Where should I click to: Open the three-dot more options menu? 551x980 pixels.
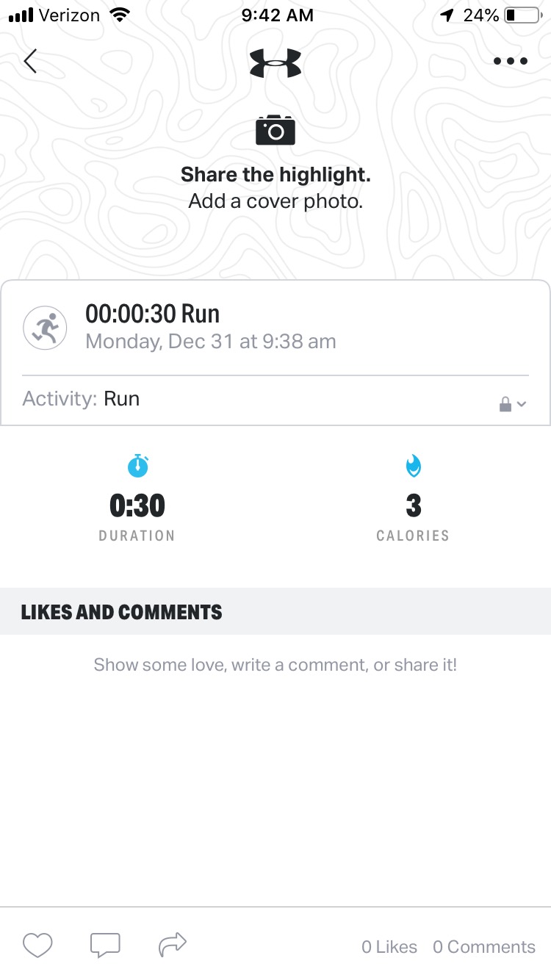coord(511,61)
